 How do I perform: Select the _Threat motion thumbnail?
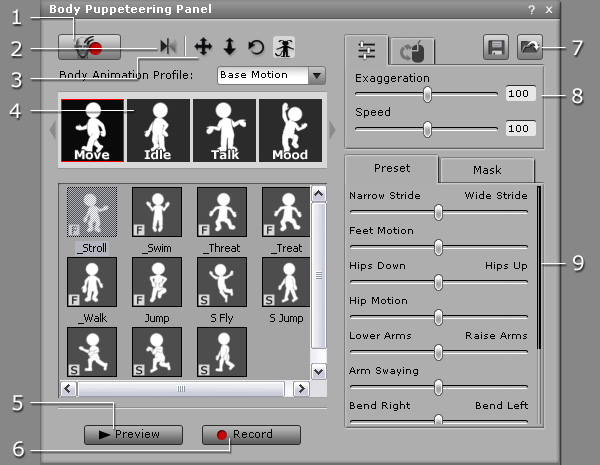click(x=222, y=212)
